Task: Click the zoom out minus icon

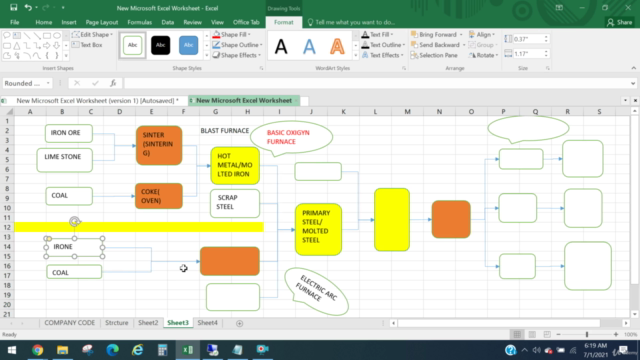Action: point(558,335)
